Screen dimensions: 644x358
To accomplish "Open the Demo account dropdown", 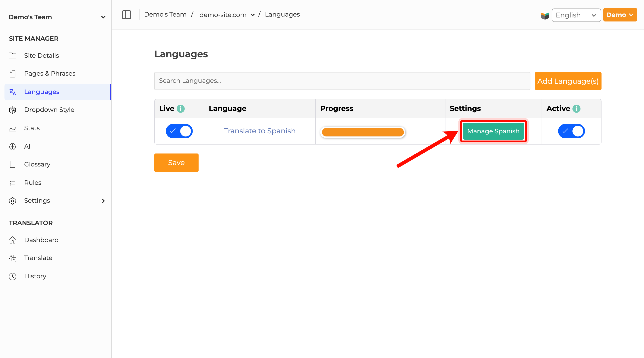I will [620, 15].
